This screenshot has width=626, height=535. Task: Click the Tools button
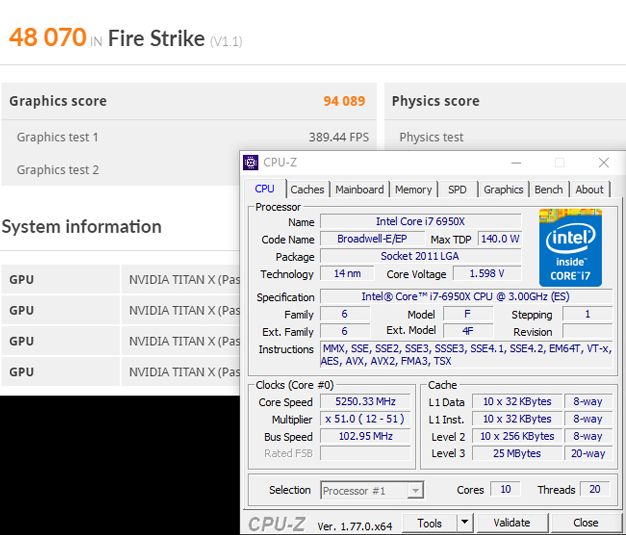429,522
